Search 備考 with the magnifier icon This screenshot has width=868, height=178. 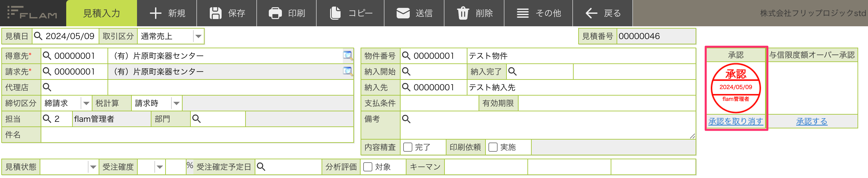406,119
